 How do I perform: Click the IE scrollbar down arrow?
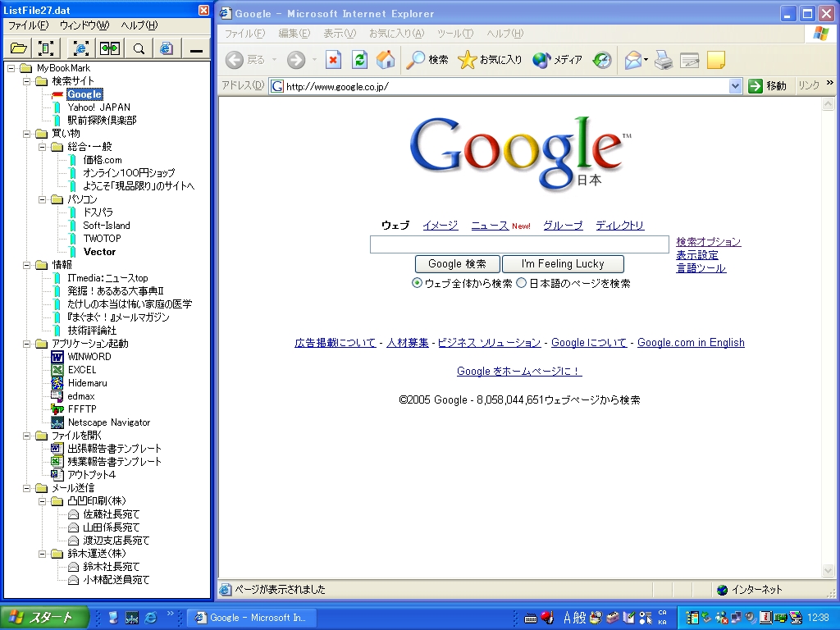[x=829, y=571]
